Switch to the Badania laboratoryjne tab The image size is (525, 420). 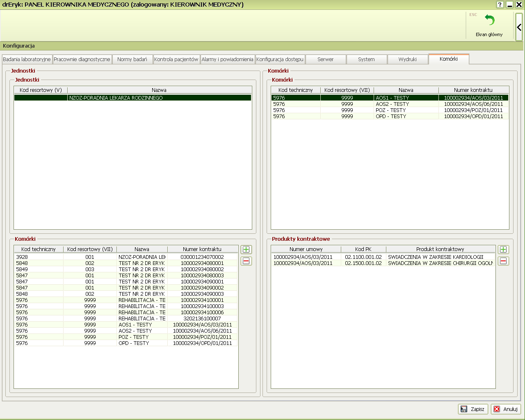pyautogui.click(x=27, y=59)
